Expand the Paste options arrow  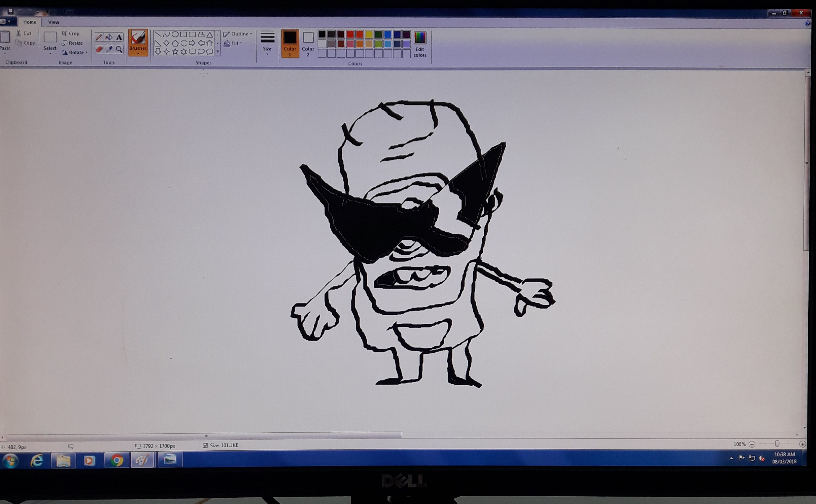pyautogui.click(x=5, y=53)
